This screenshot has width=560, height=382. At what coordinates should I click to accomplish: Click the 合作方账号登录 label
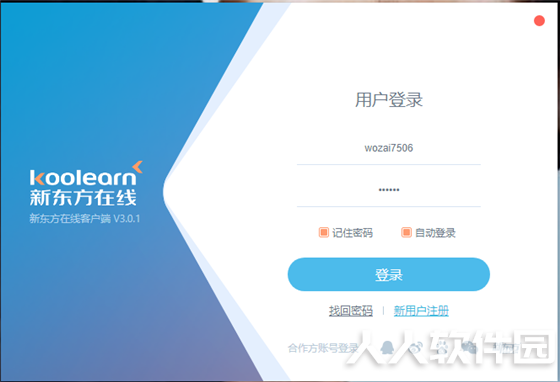pyautogui.click(x=323, y=348)
